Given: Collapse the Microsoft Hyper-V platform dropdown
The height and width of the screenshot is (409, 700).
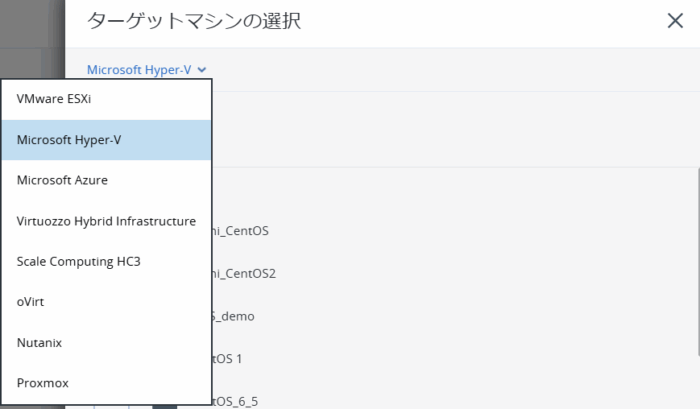Looking at the screenshot, I should [145, 70].
